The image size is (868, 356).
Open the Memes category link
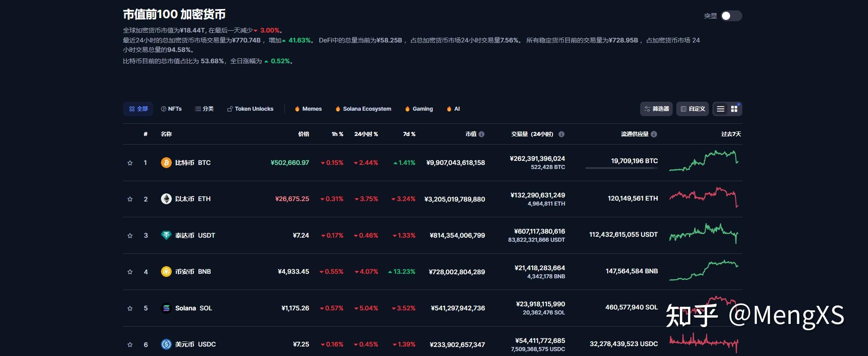tap(308, 109)
